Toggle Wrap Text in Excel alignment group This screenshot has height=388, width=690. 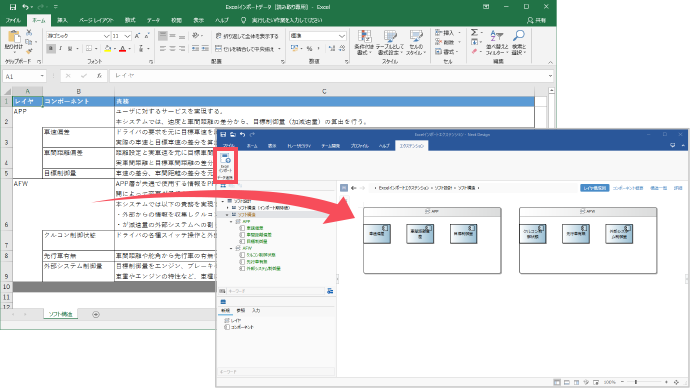[247, 36]
